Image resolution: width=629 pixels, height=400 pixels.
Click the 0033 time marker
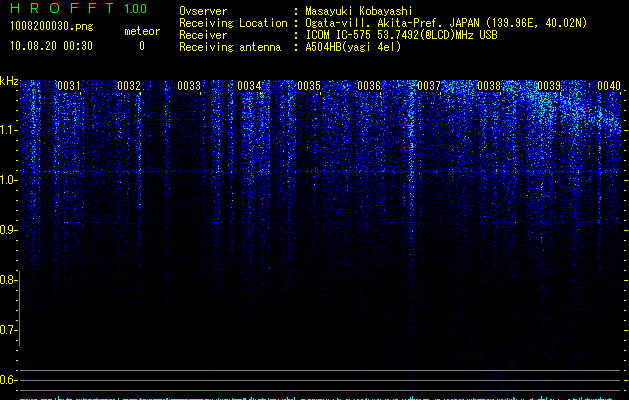[x=189, y=86]
